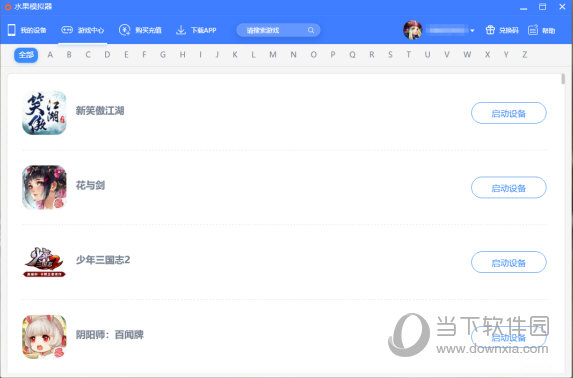This screenshot has height=378, width=573.
Task: Select the 少年三国志2 game title
Action: (x=103, y=260)
